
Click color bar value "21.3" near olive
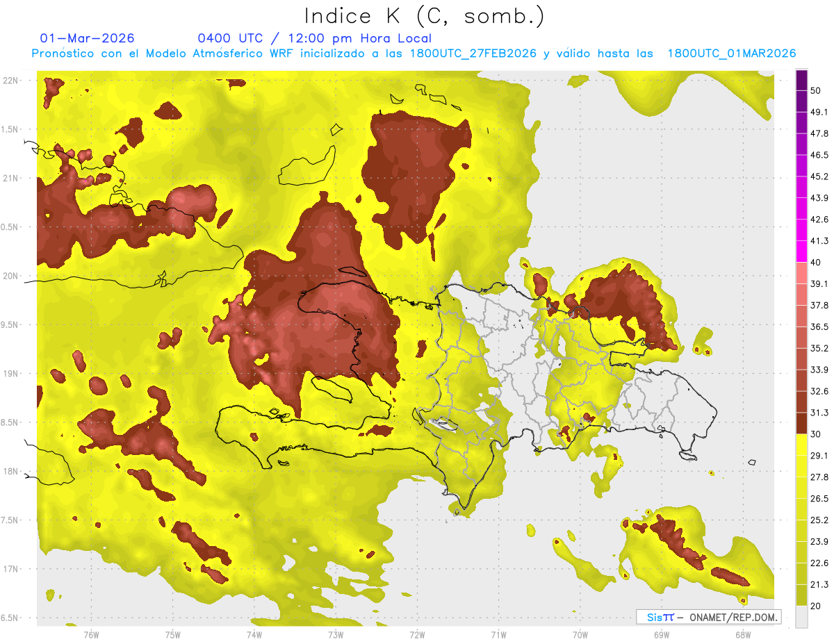tap(819, 584)
